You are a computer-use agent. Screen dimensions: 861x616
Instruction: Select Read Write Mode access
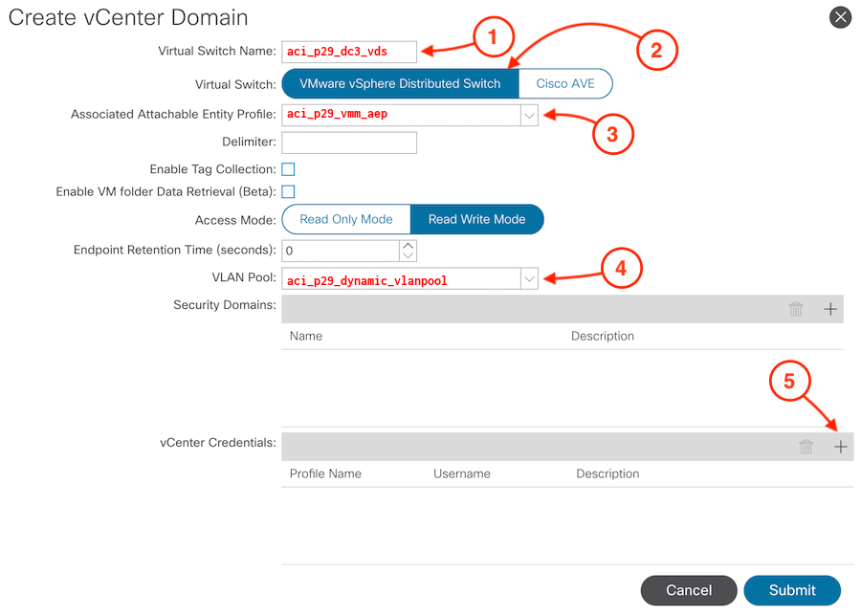(x=477, y=220)
